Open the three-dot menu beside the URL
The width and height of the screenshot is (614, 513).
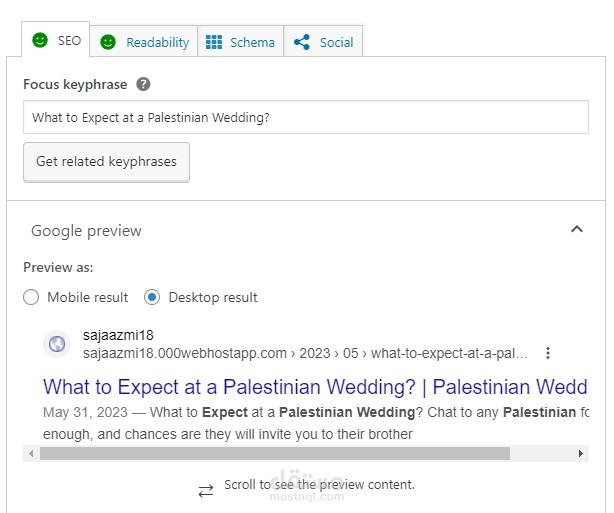click(x=548, y=353)
